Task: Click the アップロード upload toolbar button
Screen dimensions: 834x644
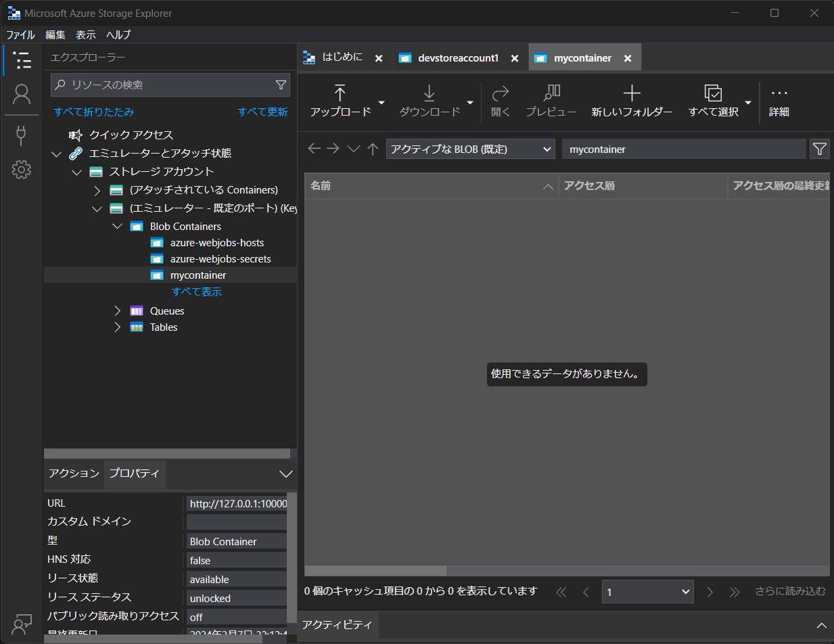Action: point(340,102)
